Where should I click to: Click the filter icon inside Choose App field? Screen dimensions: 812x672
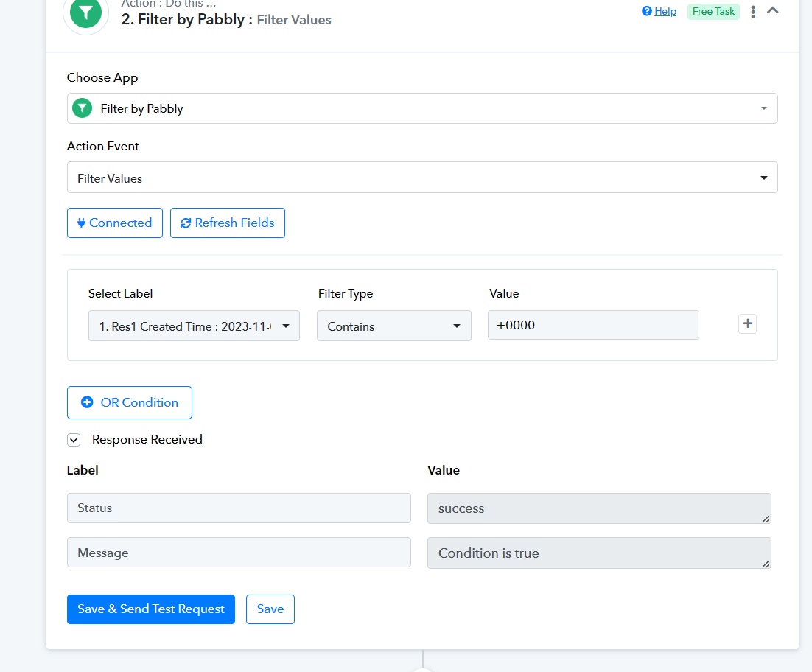pyautogui.click(x=82, y=108)
